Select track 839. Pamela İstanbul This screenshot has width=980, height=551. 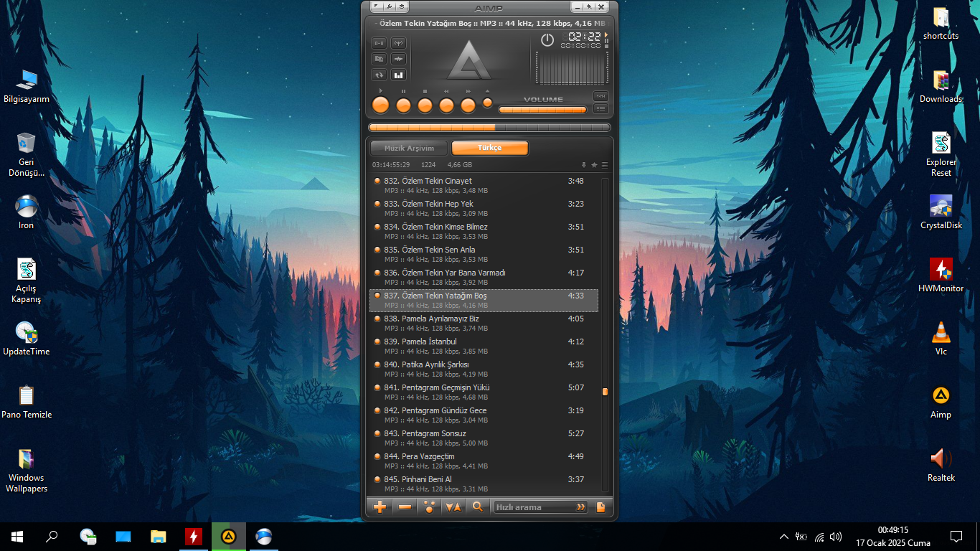(484, 347)
